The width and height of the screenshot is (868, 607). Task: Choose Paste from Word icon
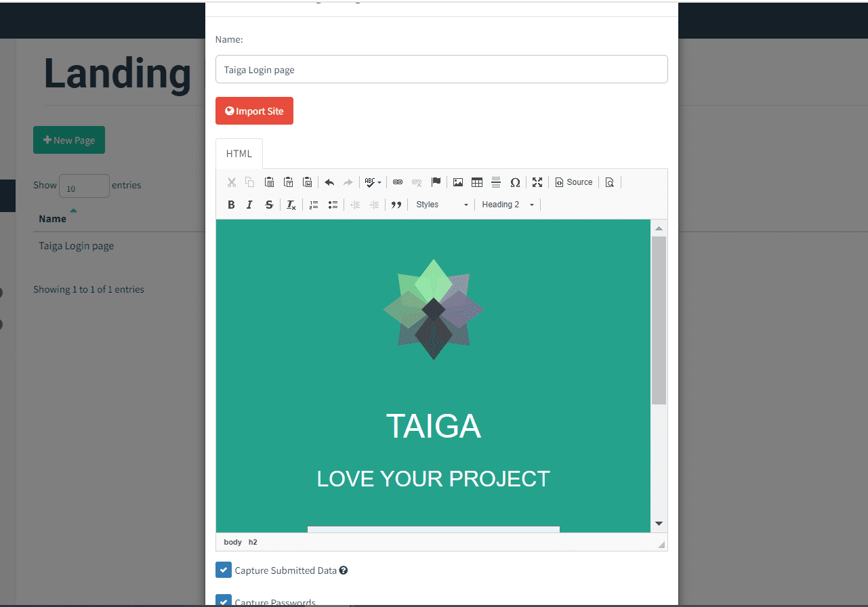pyautogui.click(x=307, y=182)
